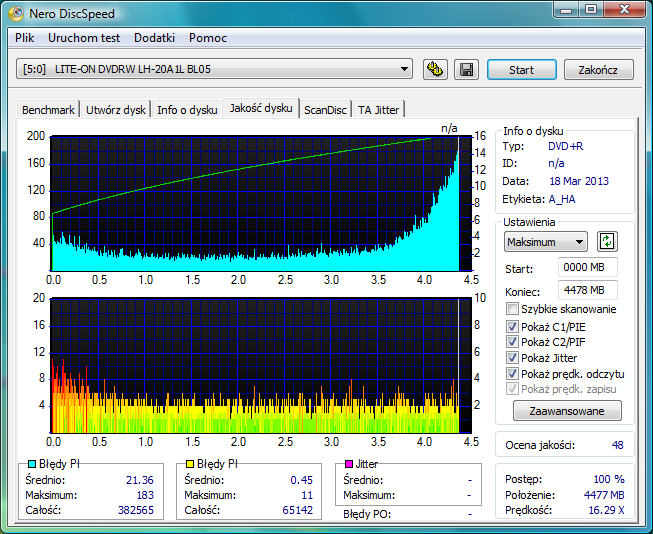653x534 pixels.
Task: Click PIF total value 65142
Action: 297,510
